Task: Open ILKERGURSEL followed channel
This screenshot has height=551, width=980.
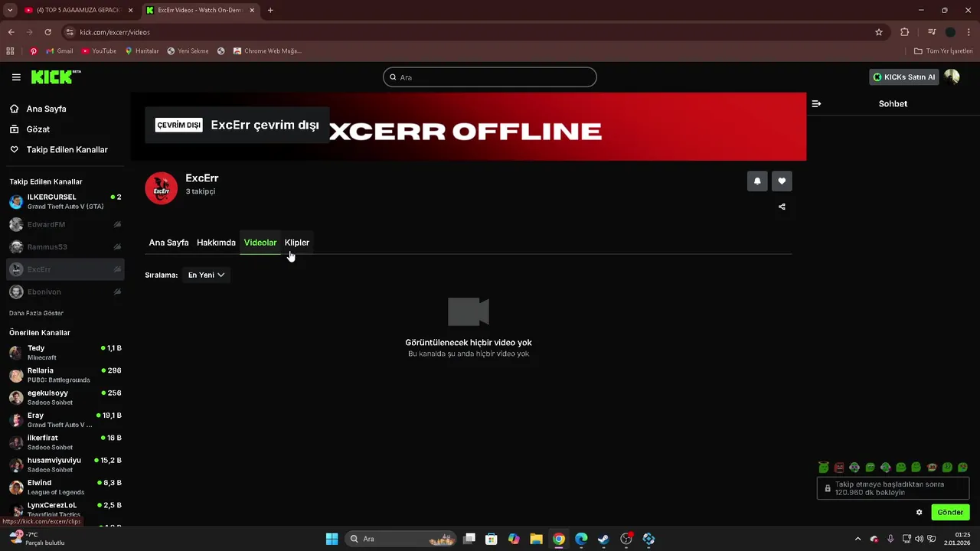Action: click(65, 202)
